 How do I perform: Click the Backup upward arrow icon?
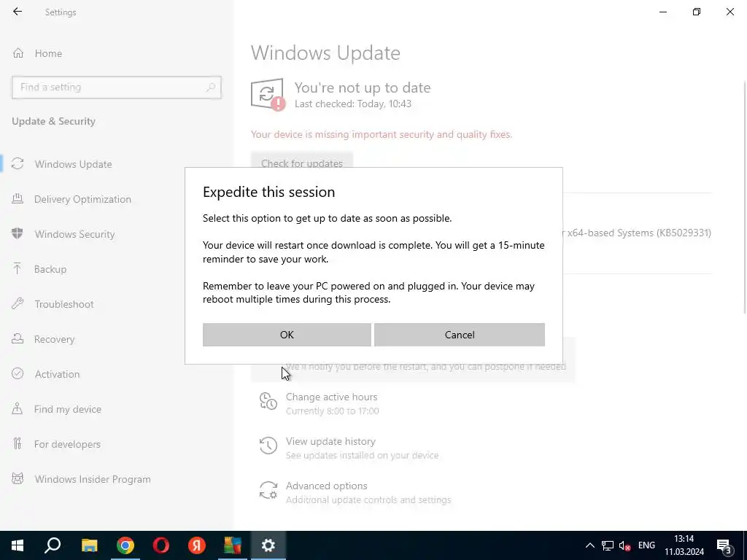coord(18,268)
